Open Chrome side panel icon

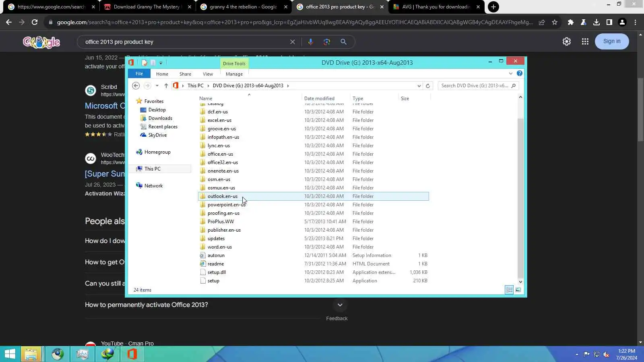[x=609, y=22]
